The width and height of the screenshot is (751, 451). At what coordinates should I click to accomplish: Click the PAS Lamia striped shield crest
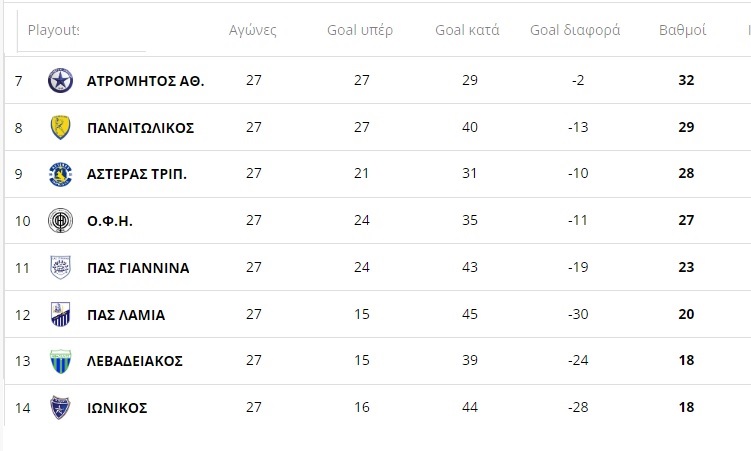pos(60,315)
